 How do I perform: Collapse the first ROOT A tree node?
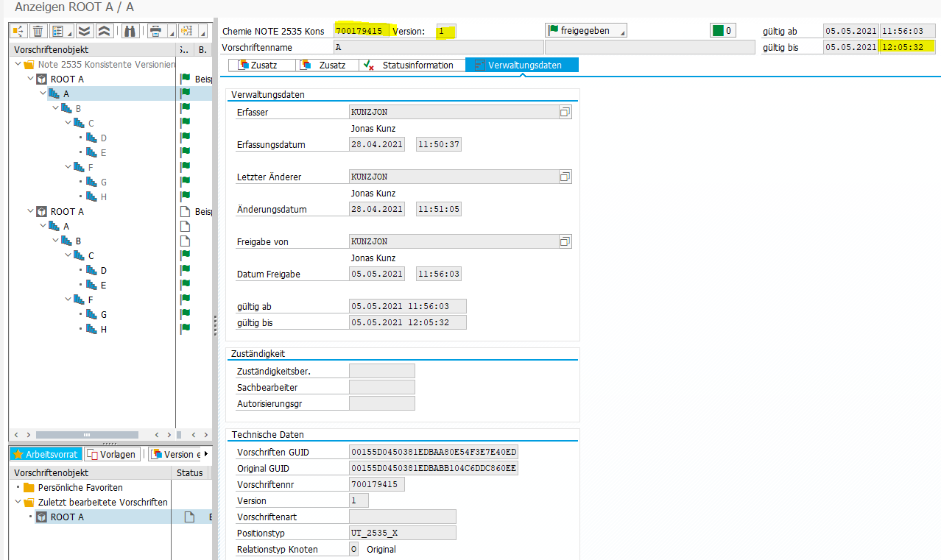point(31,79)
